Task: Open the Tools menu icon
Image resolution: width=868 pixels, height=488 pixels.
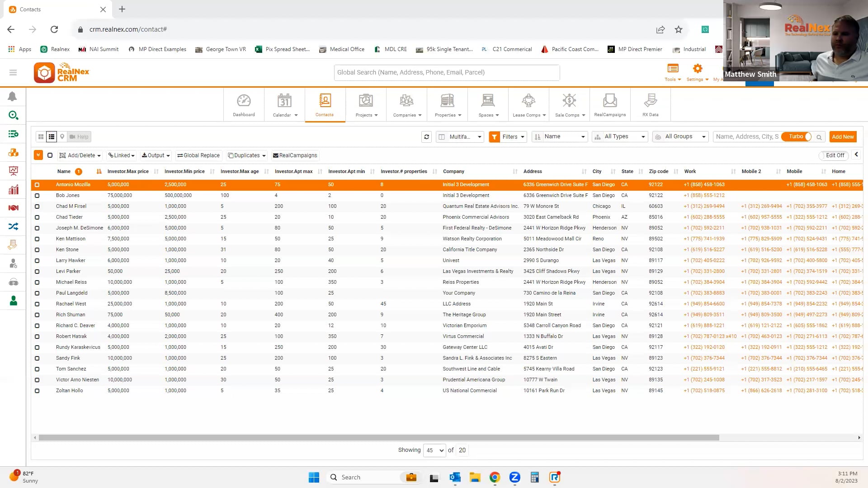Action: point(673,69)
